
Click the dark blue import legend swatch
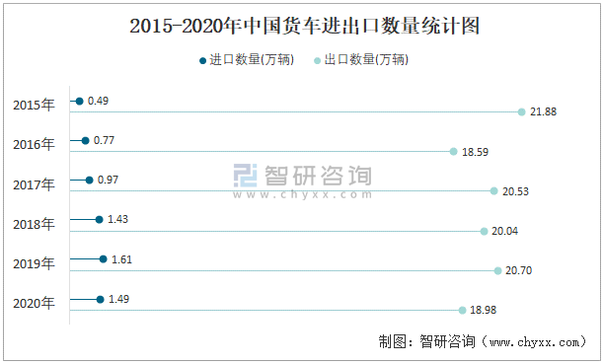pos(202,61)
